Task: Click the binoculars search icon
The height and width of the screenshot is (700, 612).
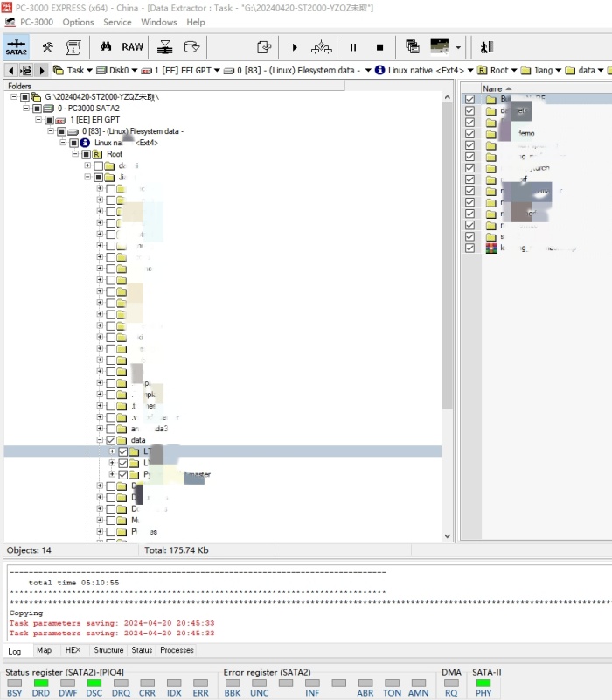Action: (106, 46)
